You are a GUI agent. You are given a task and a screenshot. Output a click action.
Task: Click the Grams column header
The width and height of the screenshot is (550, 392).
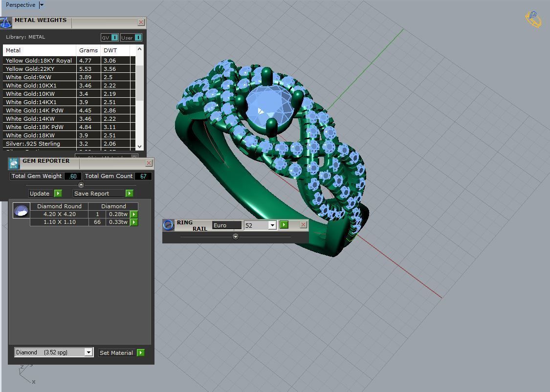tap(88, 50)
